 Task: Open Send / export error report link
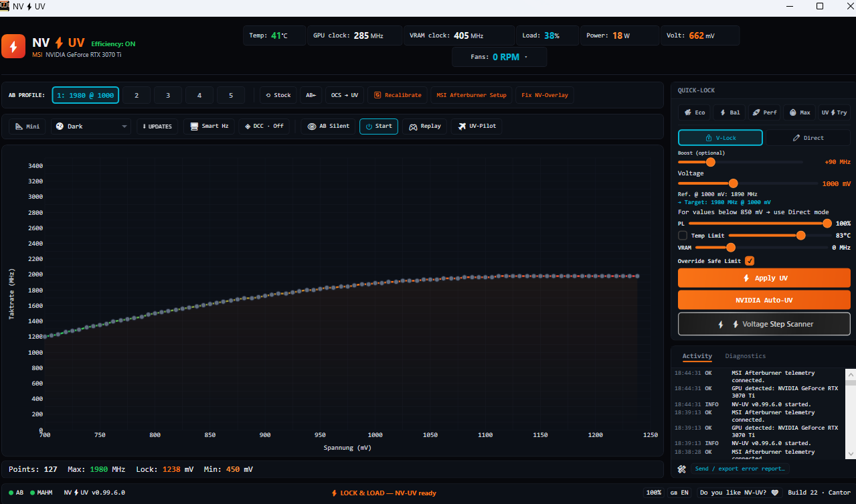coord(741,469)
